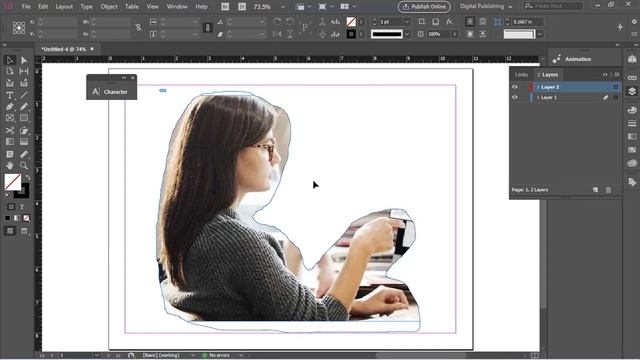Open stroke style dropdown arrow
Image resolution: width=640 pixels, height=360 pixels.
[407, 34]
